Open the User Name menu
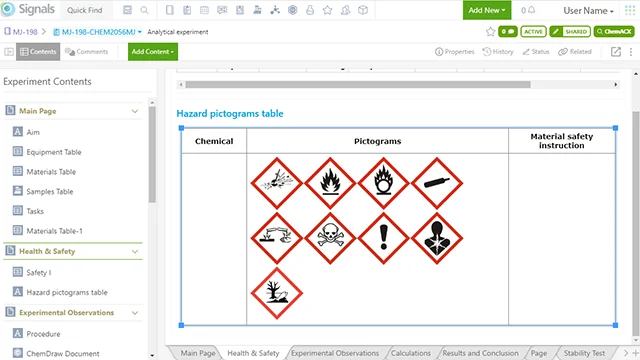The width and height of the screenshot is (640, 360). tap(588, 11)
